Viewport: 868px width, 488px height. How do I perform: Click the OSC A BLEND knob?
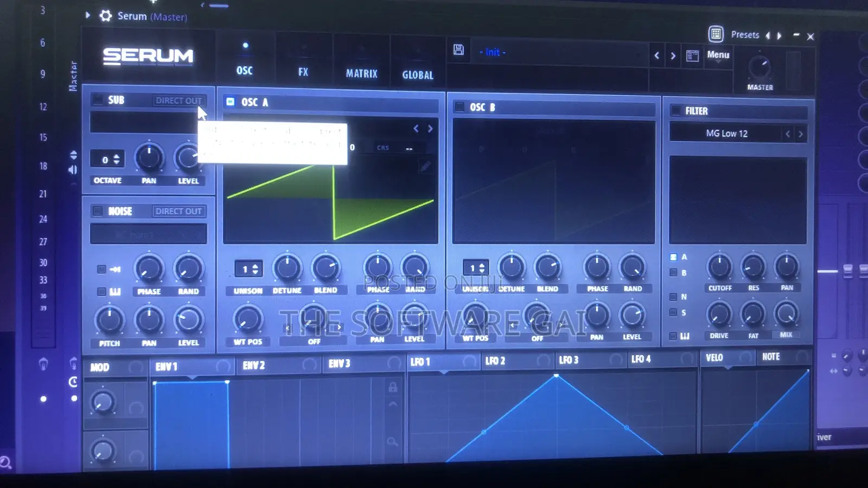(x=325, y=268)
